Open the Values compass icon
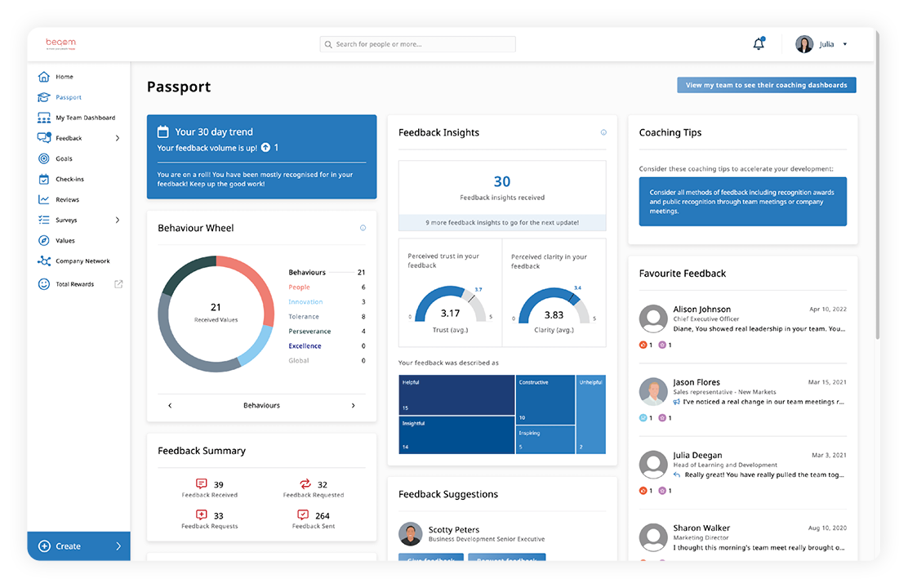 pyautogui.click(x=43, y=240)
